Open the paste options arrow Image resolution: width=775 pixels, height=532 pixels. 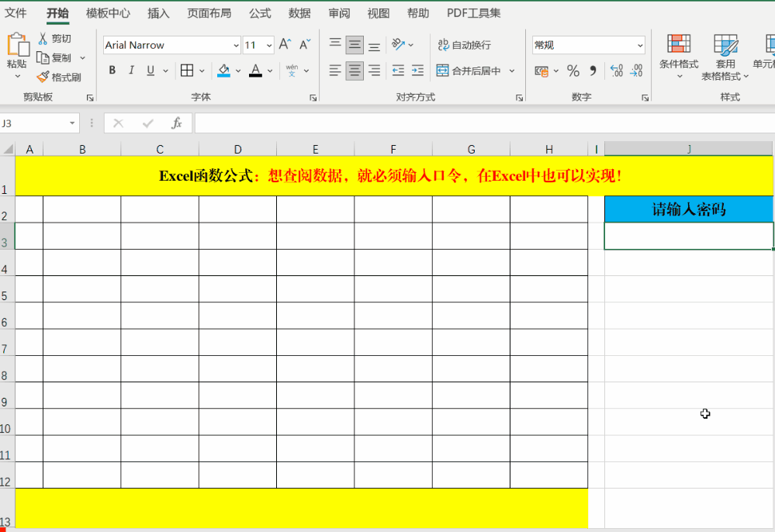click(18, 77)
